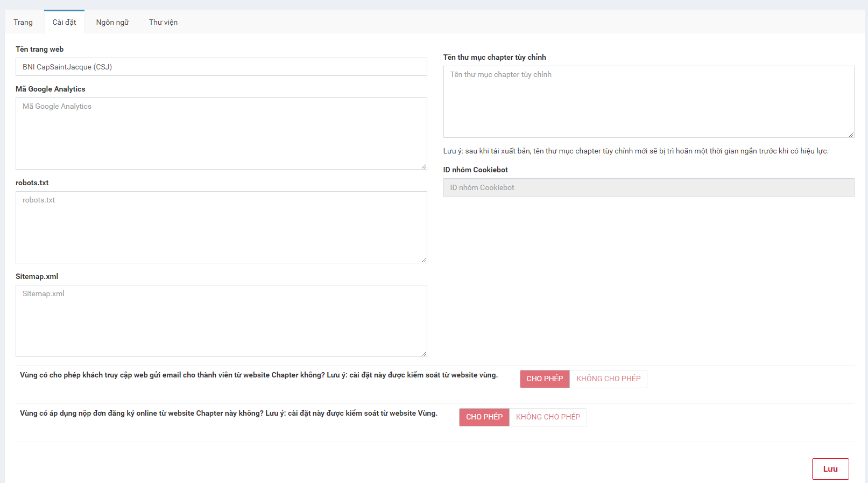Viewport: 868px width, 483px height.
Task: Grab the Google Analytics textarea resize handle
Action: click(424, 166)
